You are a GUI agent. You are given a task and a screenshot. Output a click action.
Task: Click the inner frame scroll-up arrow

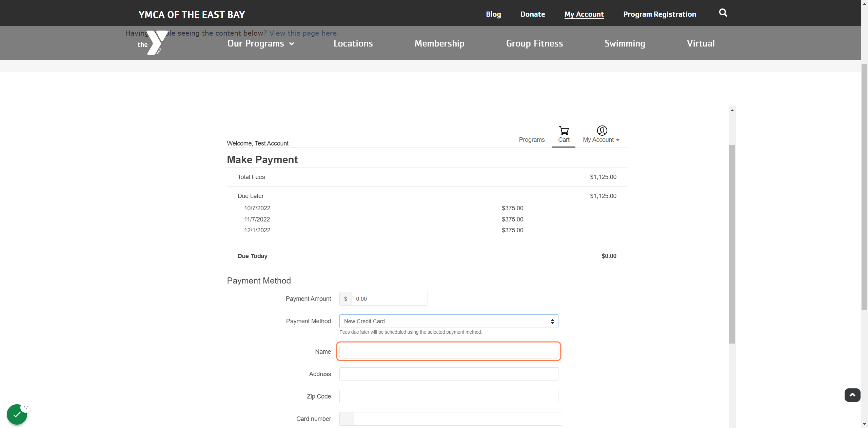pyautogui.click(x=732, y=110)
